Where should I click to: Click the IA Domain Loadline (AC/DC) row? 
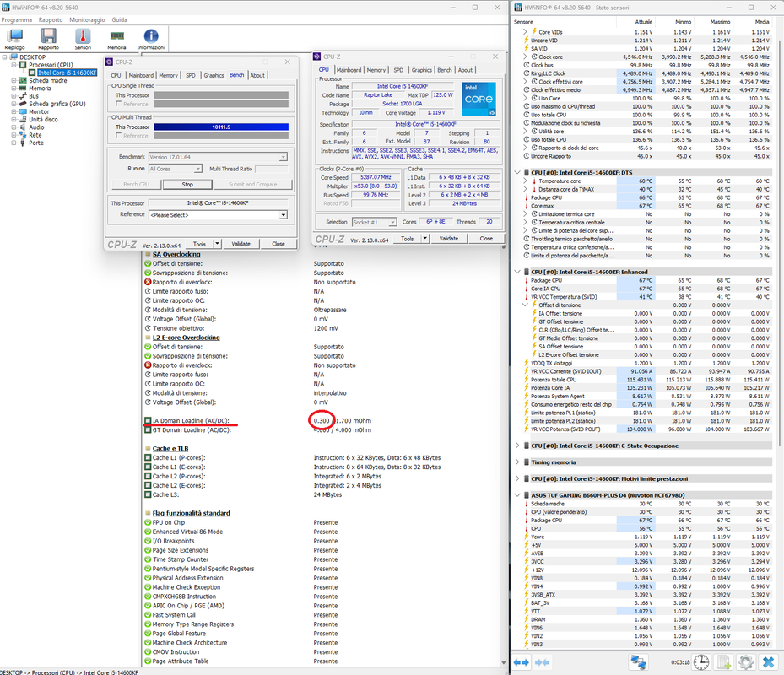click(x=322, y=420)
